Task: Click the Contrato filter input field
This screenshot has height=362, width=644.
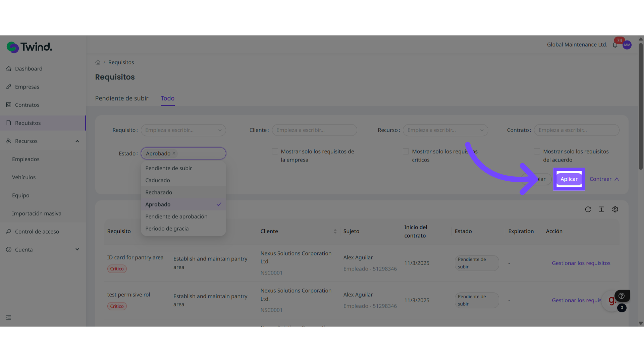Action: 576,130
